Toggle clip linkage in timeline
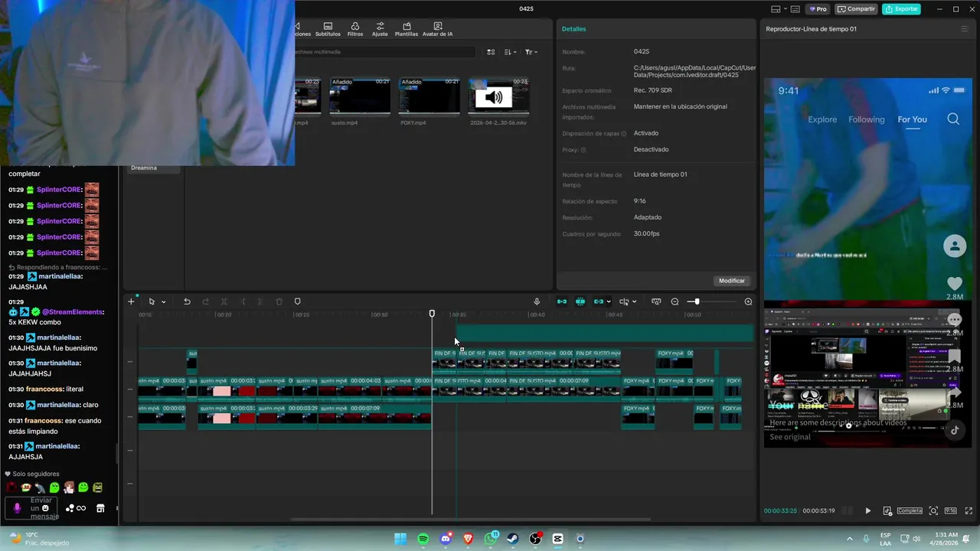980x551 pixels. pyautogui.click(x=599, y=302)
